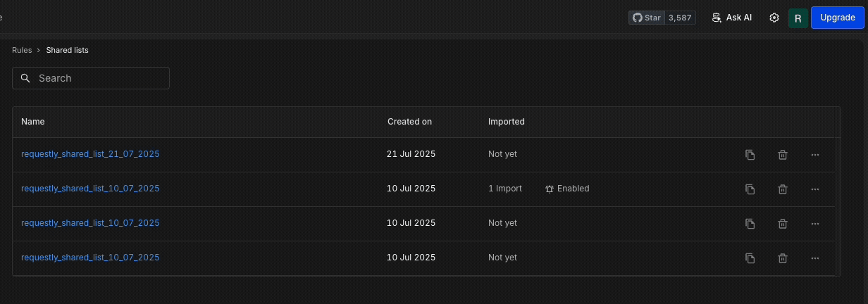Delete the shared list with 1 Import
This screenshot has height=304, width=868.
click(x=783, y=189)
